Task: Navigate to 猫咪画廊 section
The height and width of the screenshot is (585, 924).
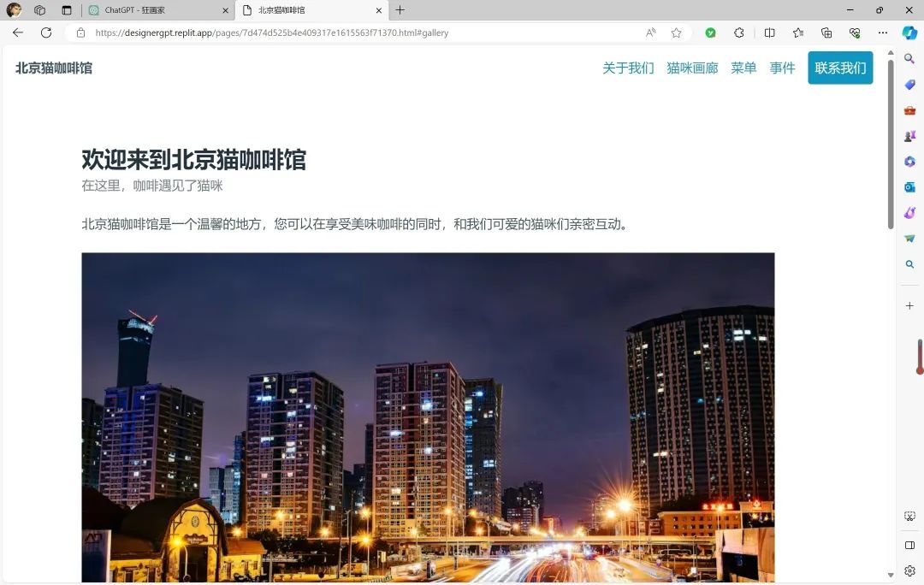Action: [x=692, y=68]
